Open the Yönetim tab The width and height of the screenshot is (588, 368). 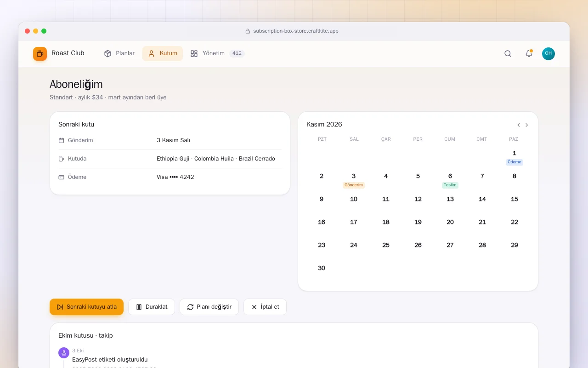tap(217, 53)
